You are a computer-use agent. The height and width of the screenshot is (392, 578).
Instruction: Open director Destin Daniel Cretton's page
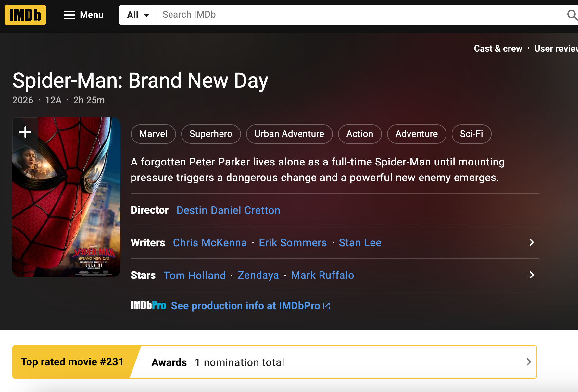click(228, 210)
